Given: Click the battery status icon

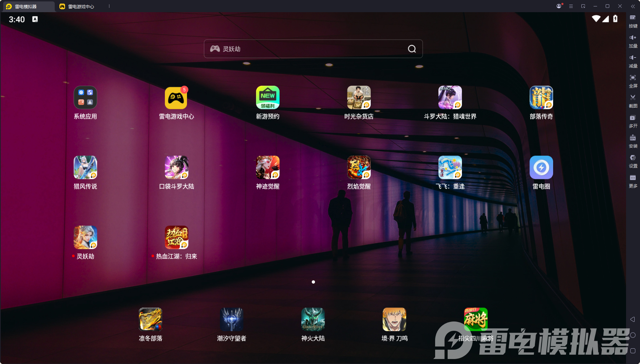Looking at the screenshot, I should pos(615,19).
